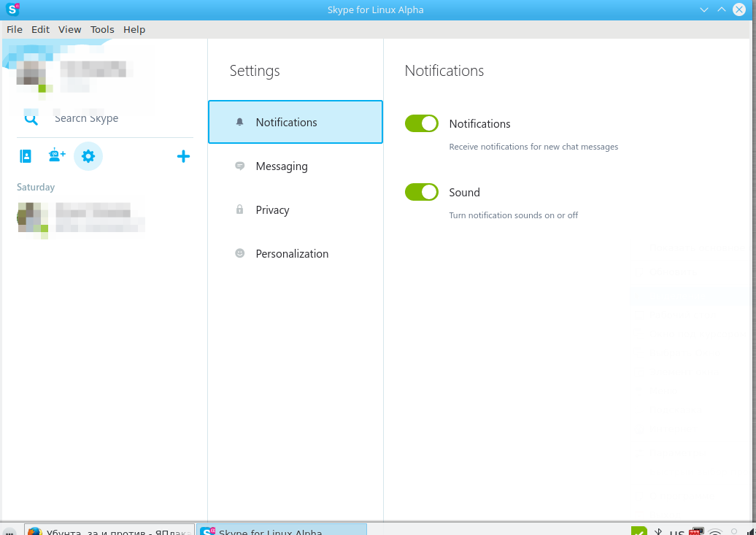The width and height of the screenshot is (756, 535).
Task: Open the Tools menu
Action: point(102,29)
